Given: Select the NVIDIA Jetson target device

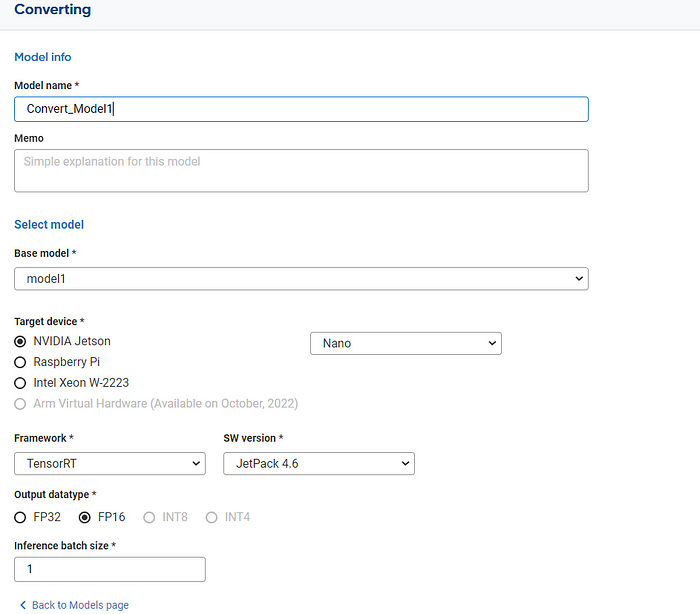Looking at the screenshot, I should coord(20,342).
